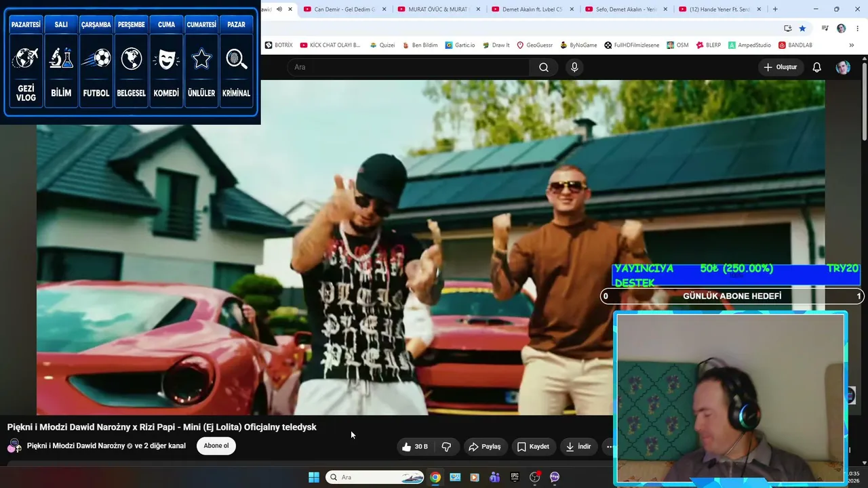
Task: Open Microsoft Teams icon in taskbar
Action: pyautogui.click(x=494, y=477)
